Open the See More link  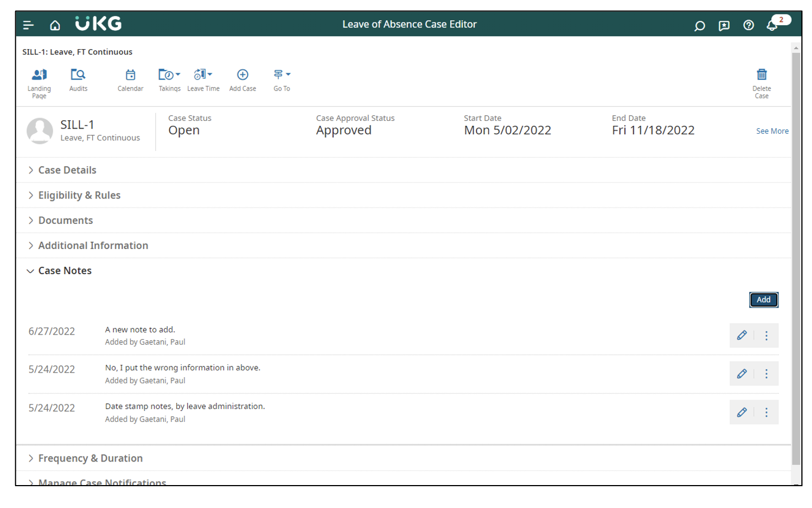click(772, 131)
